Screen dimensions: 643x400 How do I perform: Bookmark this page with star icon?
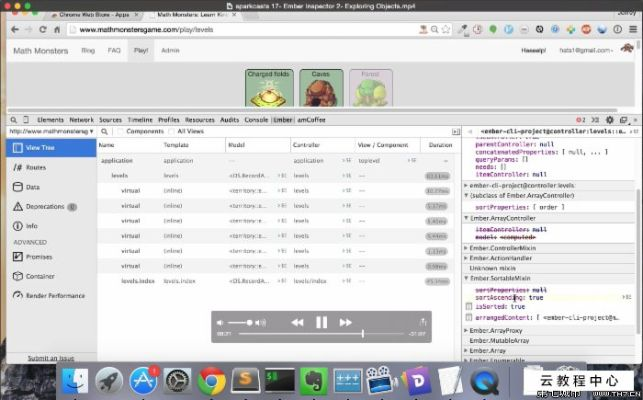(x=446, y=30)
